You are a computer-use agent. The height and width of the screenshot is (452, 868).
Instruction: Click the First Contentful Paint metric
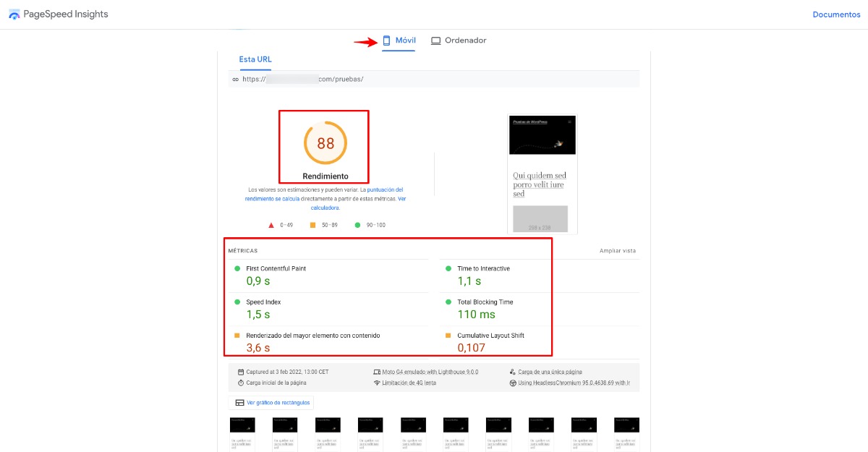pos(276,269)
